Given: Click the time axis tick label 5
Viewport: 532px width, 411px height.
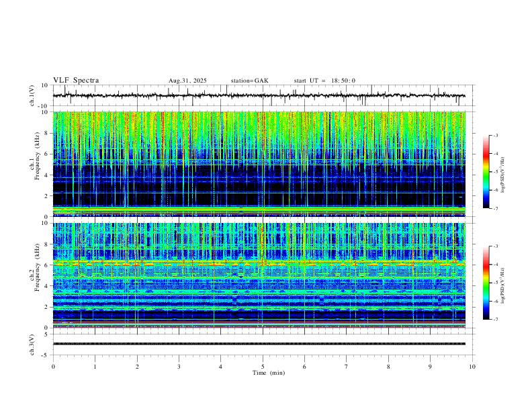Looking at the screenshot, I should click(263, 367).
